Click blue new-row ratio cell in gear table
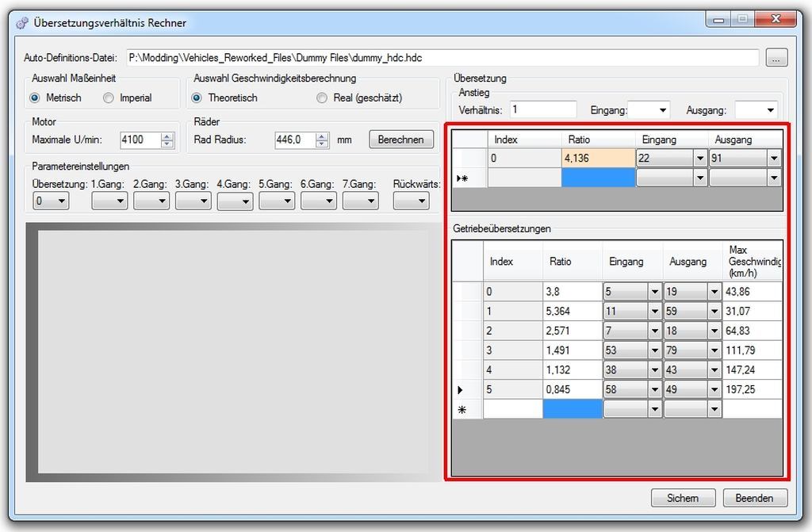 click(573, 409)
